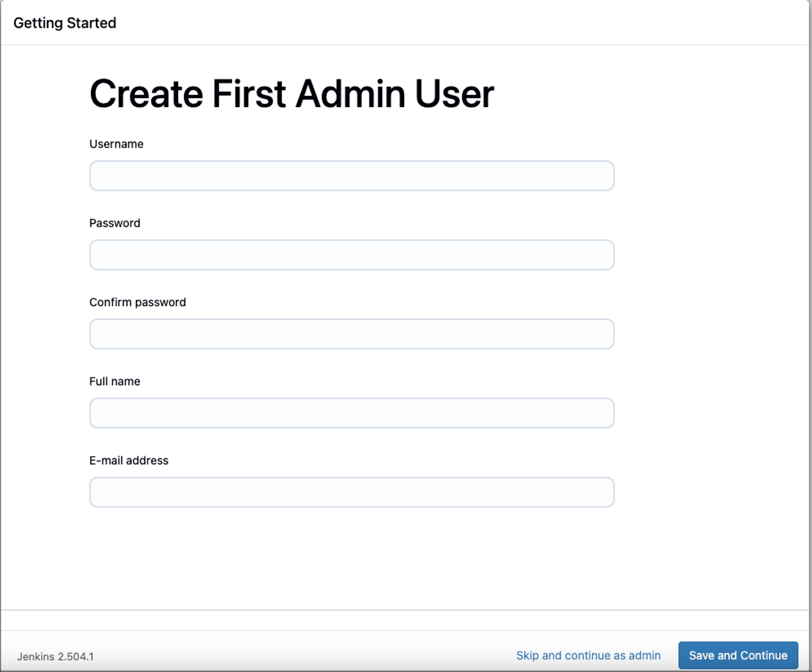
Task: Select the Confirm password label
Action: coord(137,302)
